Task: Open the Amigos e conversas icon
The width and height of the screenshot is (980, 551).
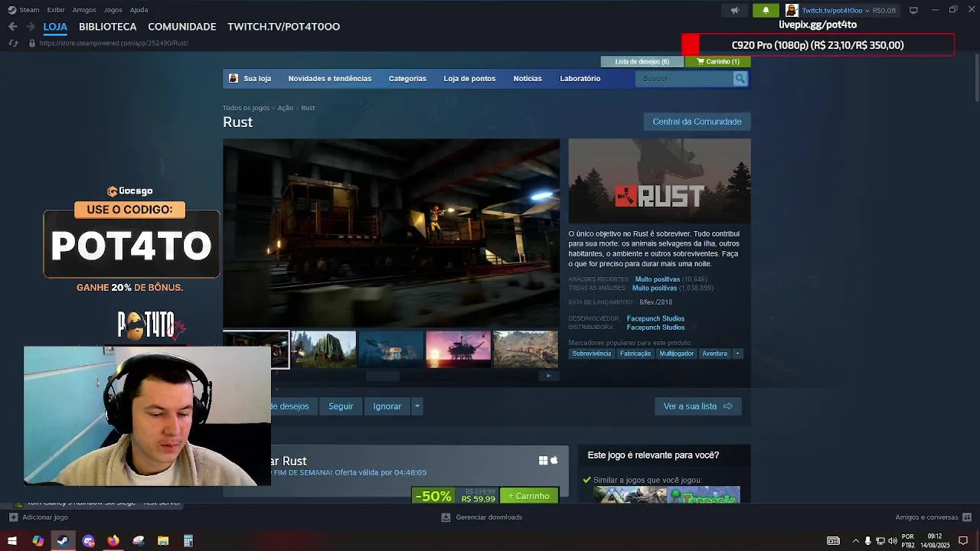Action: pos(967,517)
